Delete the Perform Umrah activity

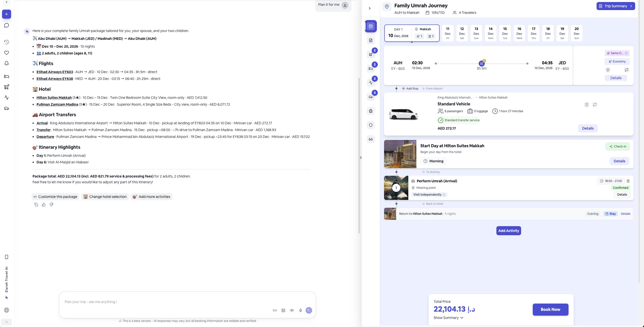click(628, 181)
